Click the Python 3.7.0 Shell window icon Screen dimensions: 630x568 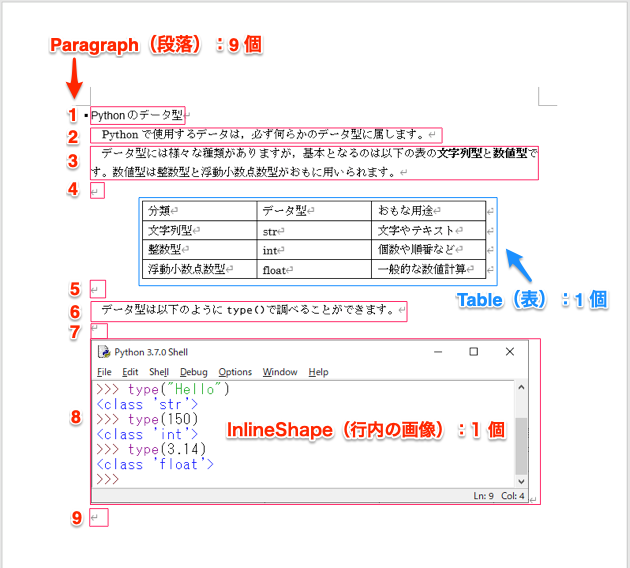pyautogui.click(x=104, y=352)
